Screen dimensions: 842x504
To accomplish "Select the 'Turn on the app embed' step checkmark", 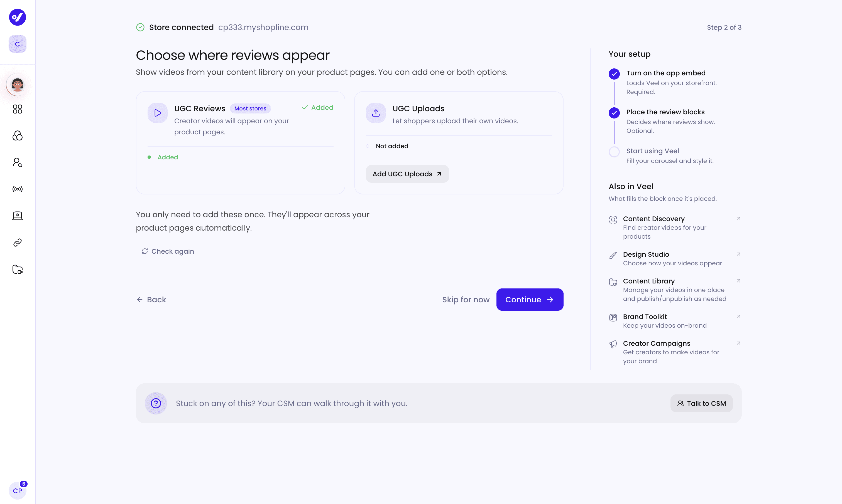I will coord(614,74).
